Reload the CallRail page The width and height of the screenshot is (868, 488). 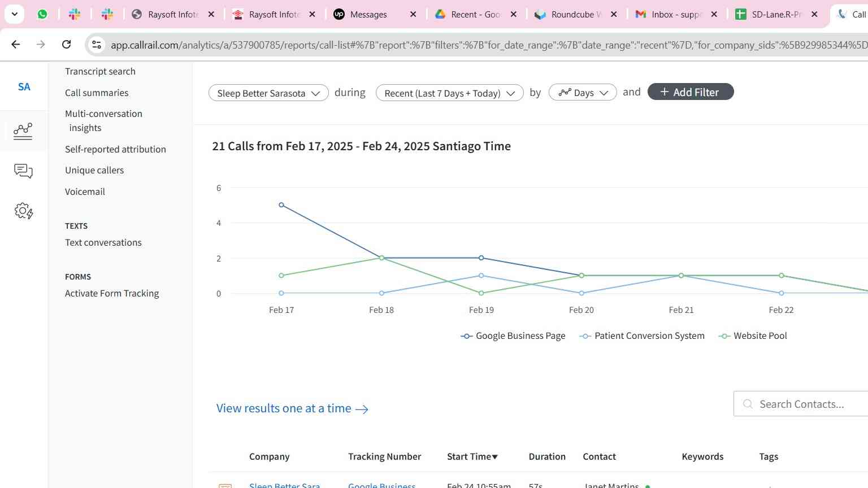pos(67,44)
